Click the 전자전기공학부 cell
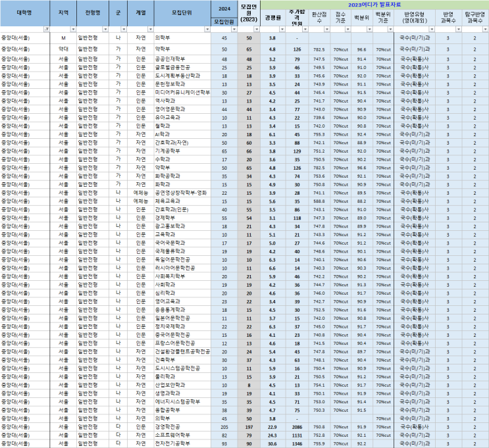Viewport: 489px width, 448px height. click(182, 443)
